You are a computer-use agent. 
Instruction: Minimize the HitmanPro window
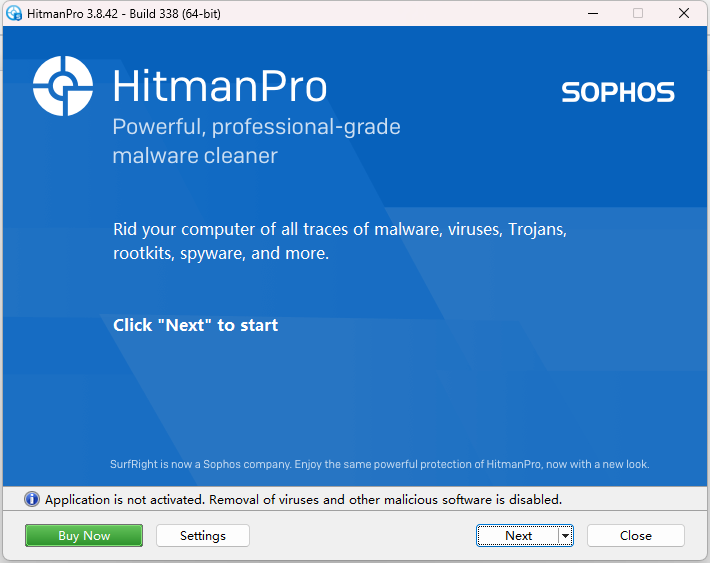(593, 13)
